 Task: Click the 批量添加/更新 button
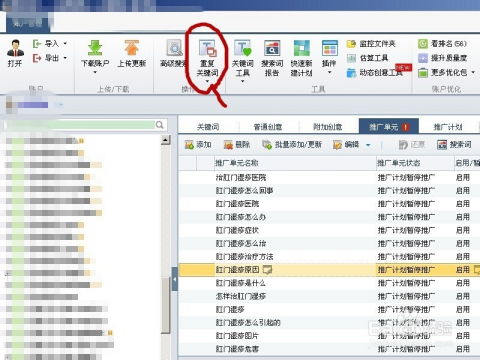(292, 145)
